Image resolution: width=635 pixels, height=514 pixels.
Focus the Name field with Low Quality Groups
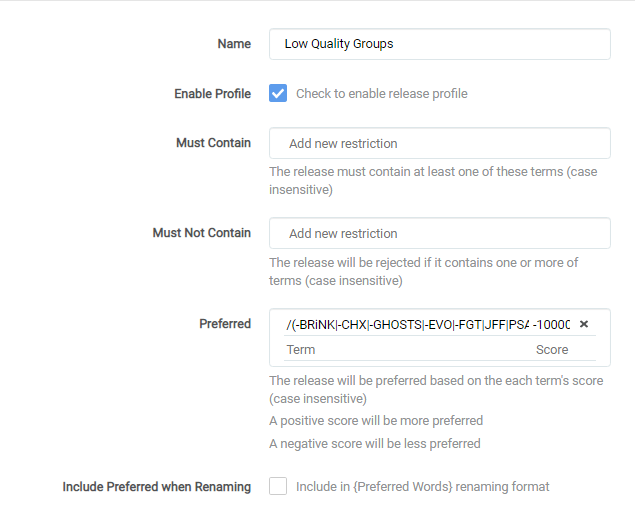tap(440, 44)
